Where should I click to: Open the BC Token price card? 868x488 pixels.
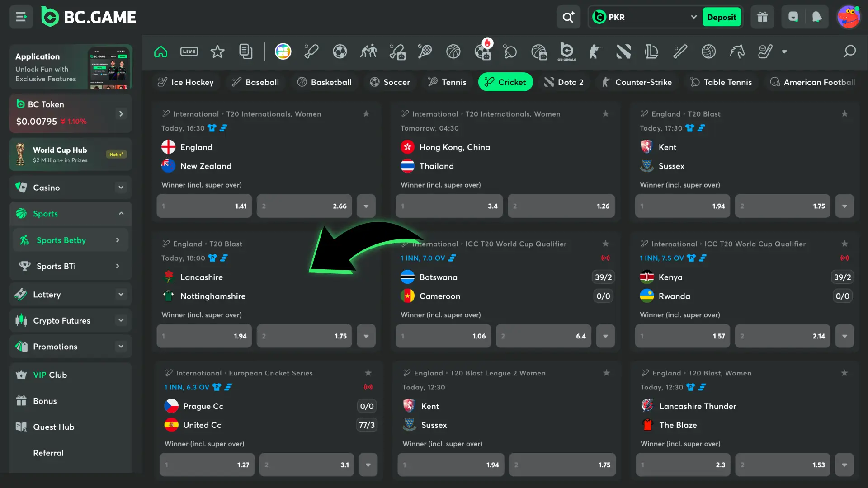pyautogui.click(x=71, y=113)
